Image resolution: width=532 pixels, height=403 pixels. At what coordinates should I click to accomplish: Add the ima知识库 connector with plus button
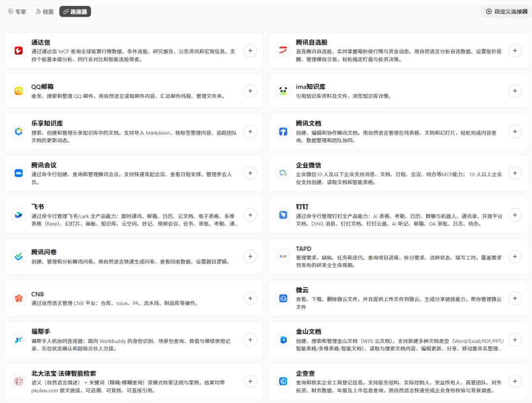point(515,91)
